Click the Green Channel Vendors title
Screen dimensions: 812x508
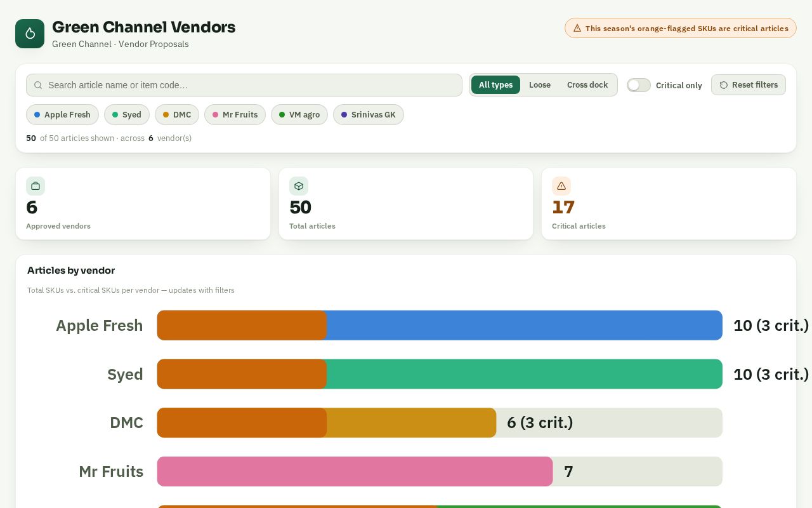click(x=143, y=27)
